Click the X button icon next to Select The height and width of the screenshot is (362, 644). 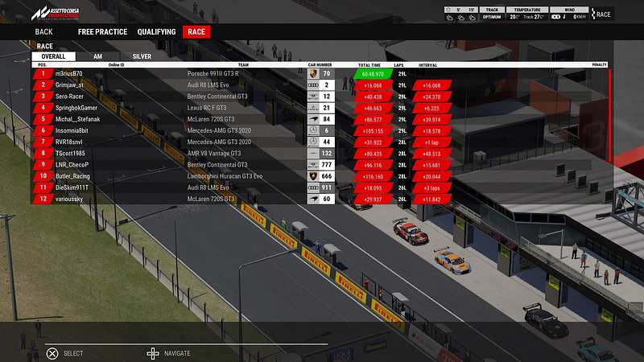click(52, 353)
